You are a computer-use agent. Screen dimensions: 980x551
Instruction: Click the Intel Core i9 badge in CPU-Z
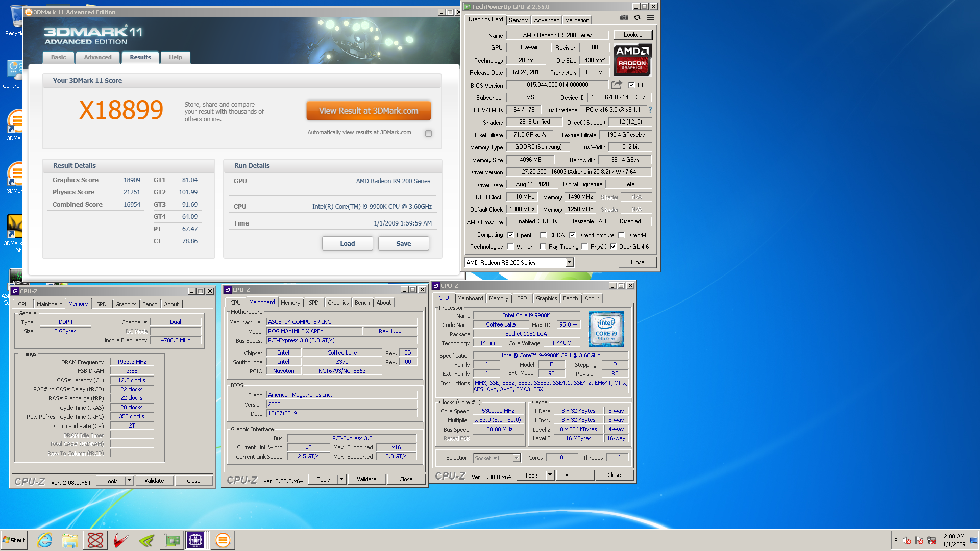pos(606,329)
